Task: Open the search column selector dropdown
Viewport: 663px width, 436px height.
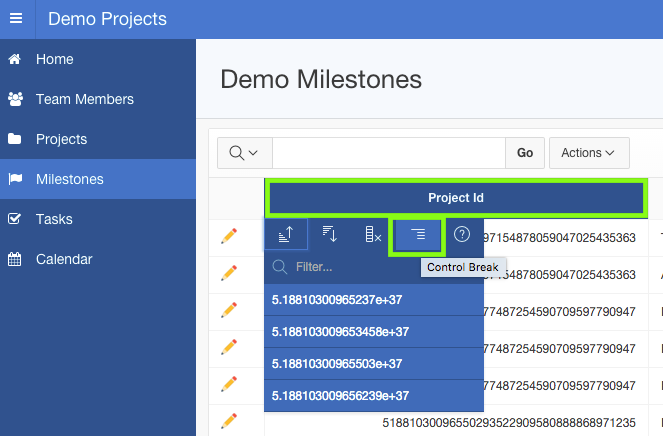Action: (x=245, y=153)
